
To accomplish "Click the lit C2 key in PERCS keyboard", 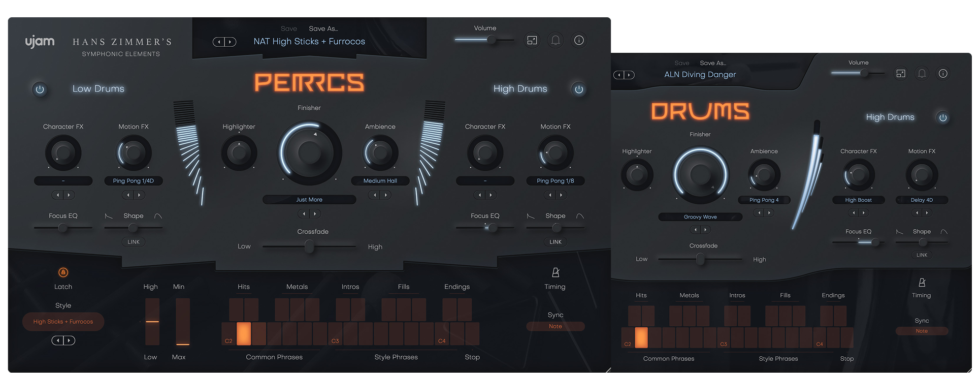I will [x=244, y=334].
